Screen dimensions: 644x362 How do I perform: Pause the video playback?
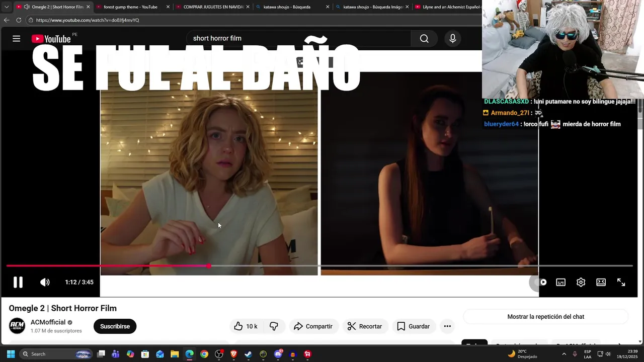(18, 282)
